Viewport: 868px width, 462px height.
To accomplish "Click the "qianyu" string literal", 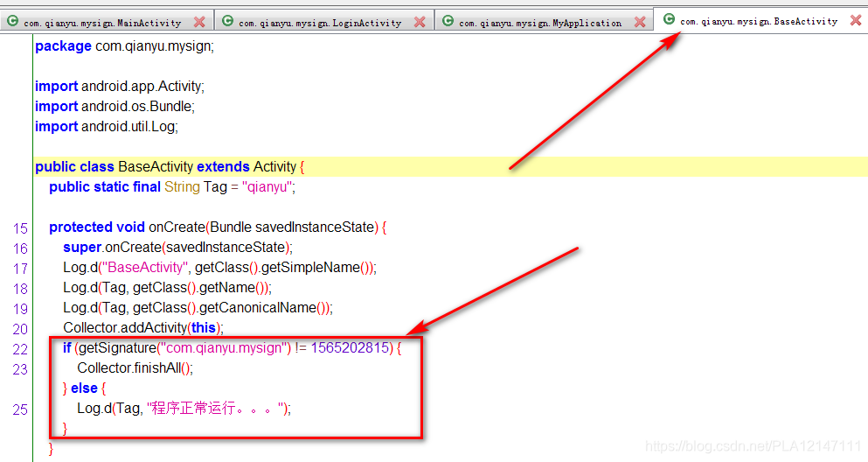I will (267, 187).
